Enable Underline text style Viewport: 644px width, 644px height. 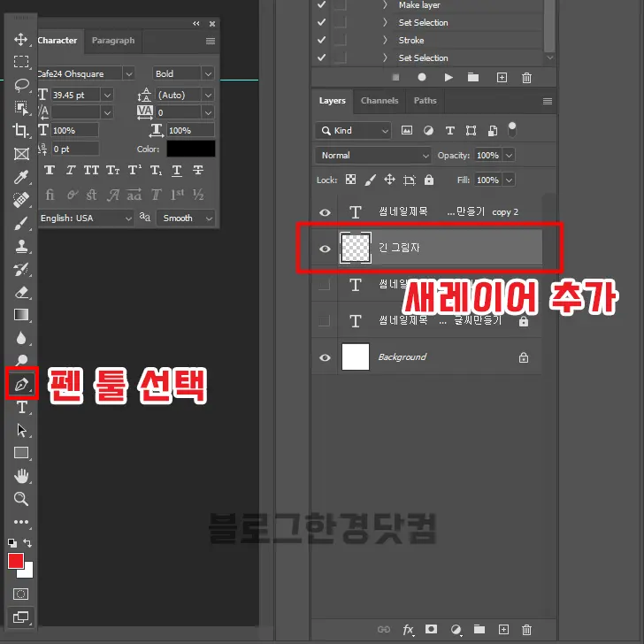[x=177, y=170]
